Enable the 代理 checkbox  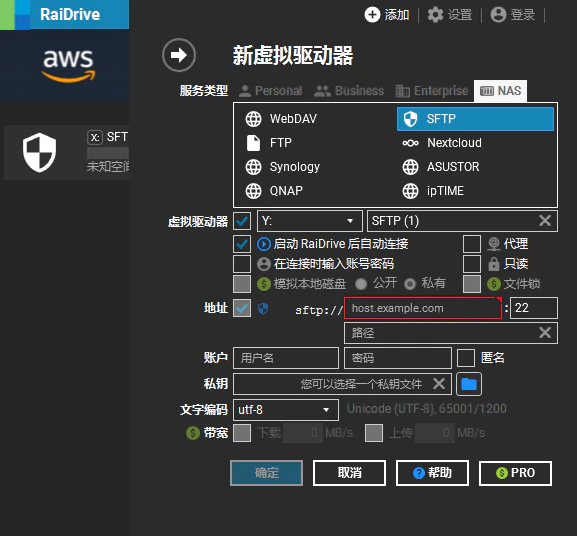click(x=472, y=244)
